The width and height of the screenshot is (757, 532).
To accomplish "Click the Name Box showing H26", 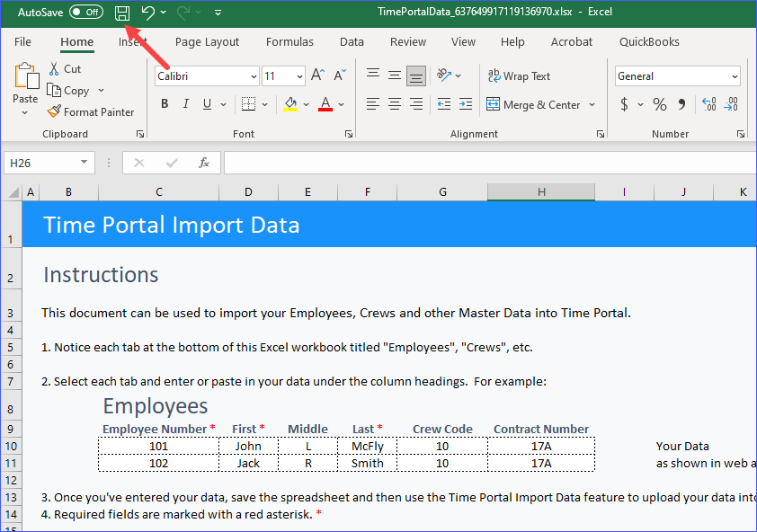I will [49, 163].
